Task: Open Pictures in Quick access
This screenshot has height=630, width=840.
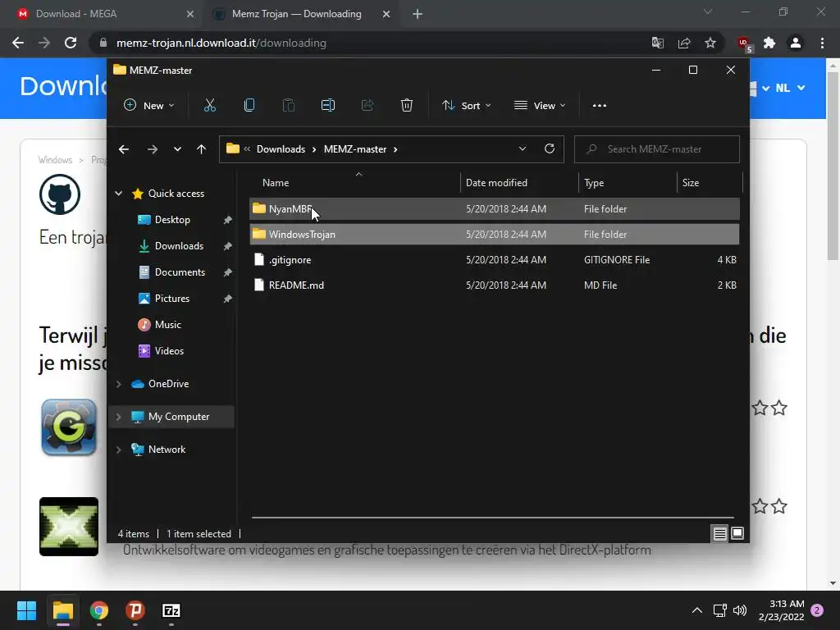Action: (x=171, y=299)
